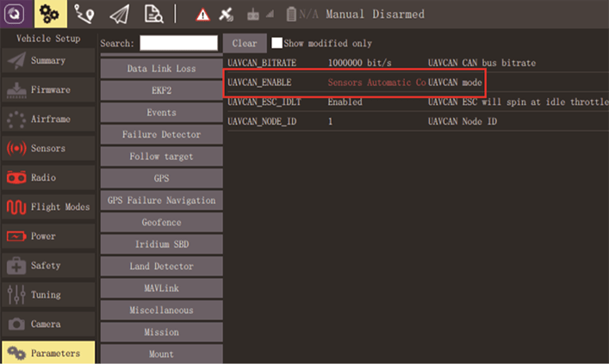The height and width of the screenshot is (364, 609).
Task: Click the RC signal strength icon
Action: (x=260, y=15)
